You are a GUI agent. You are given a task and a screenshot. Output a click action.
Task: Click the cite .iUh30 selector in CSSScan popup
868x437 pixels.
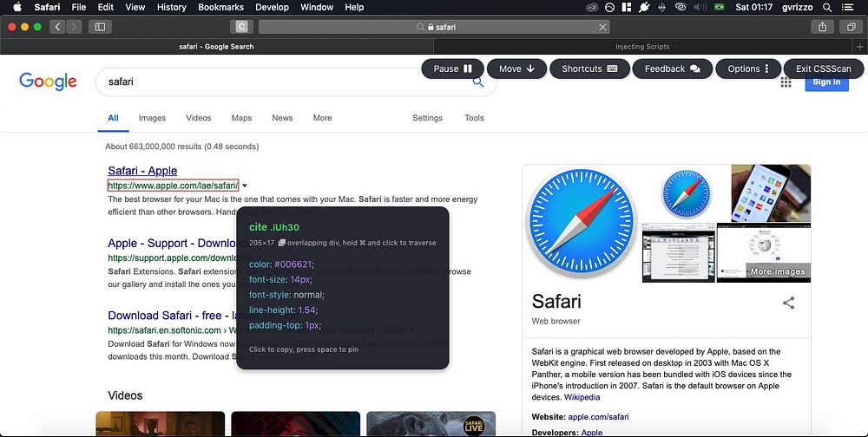point(274,227)
